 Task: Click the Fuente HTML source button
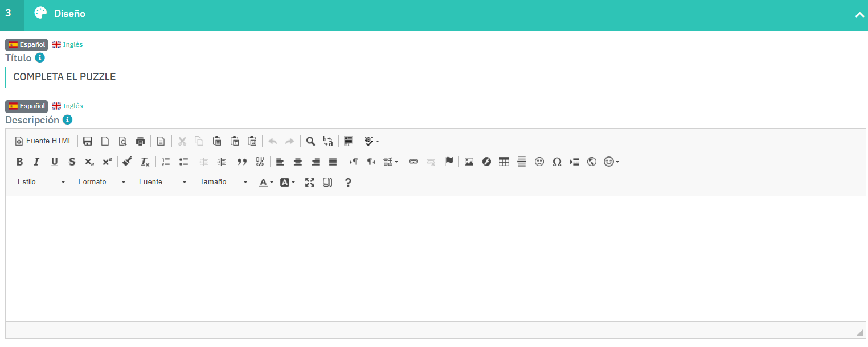click(44, 141)
